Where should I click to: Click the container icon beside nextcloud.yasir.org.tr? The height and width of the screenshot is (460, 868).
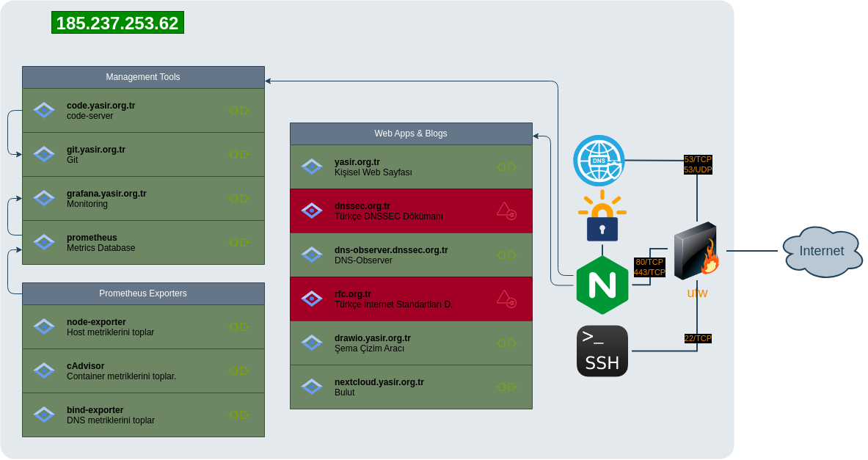pos(312,387)
